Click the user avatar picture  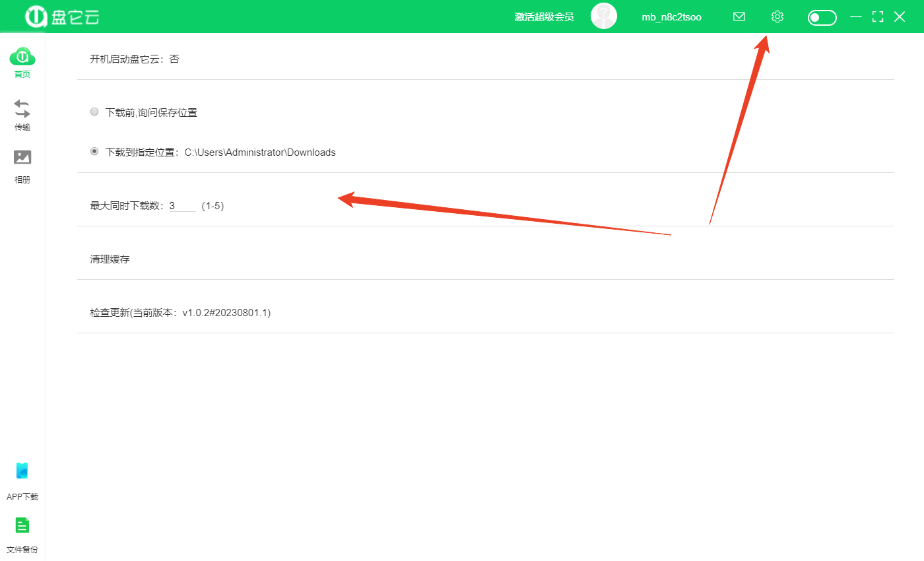(603, 16)
